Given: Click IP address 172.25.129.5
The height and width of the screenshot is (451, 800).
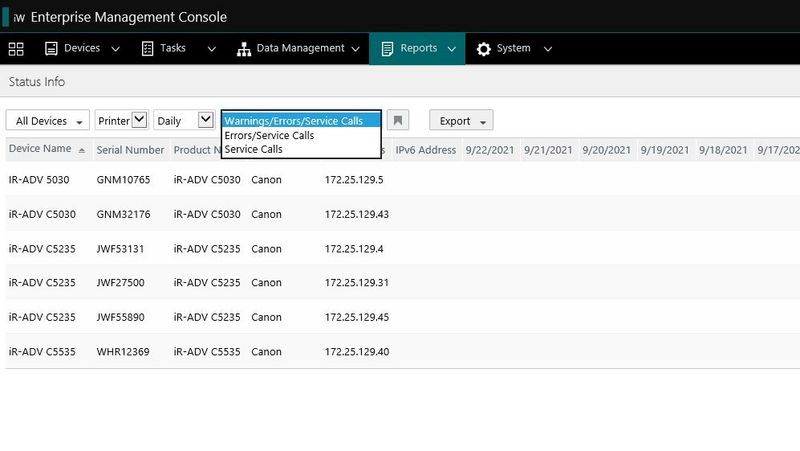Looking at the screenshot, I should coord(354,180).
